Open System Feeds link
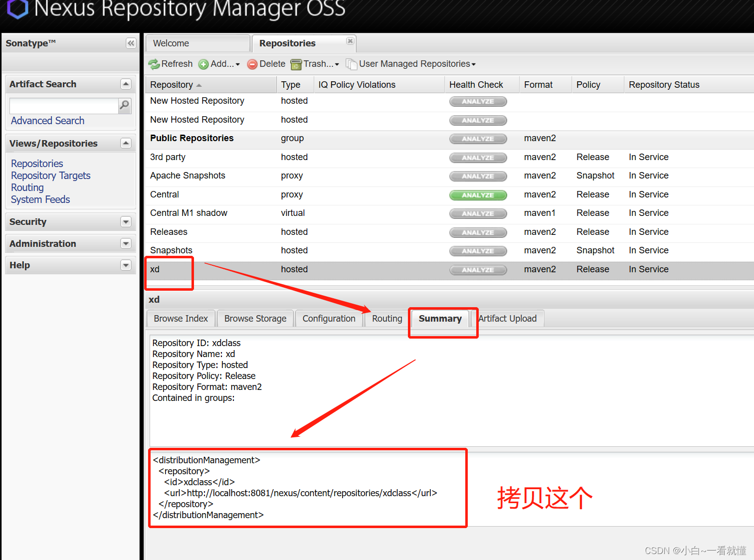 click(x=40, y=199)
